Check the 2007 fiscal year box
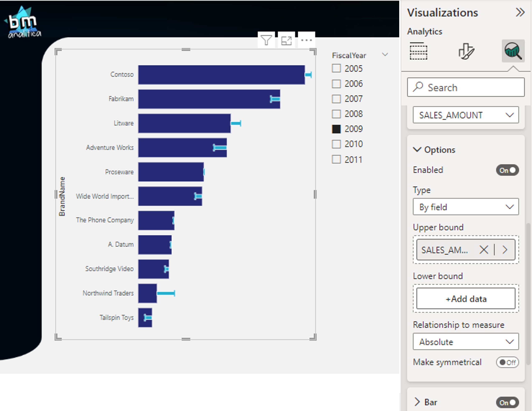Screen dimensions: 532x411 (336, 99)
